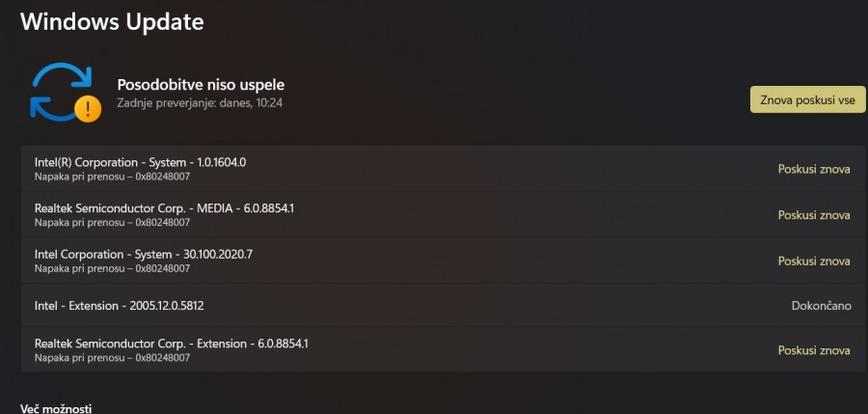Retry the Realtek MEDIA 6.0.8854.1 update
Screen dimensions: 868x414
pos(813,215)
